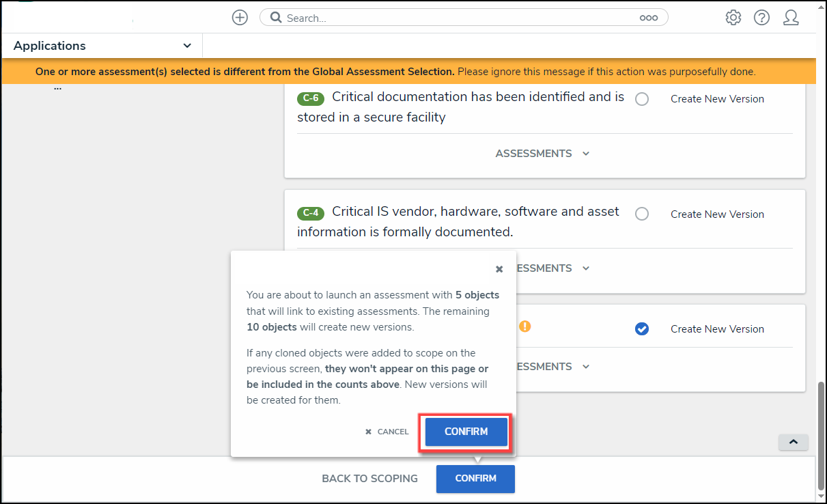Expand Assessments under the C-6 control
Viewport: 827px width, 504px height.
(x=542, y=154)
